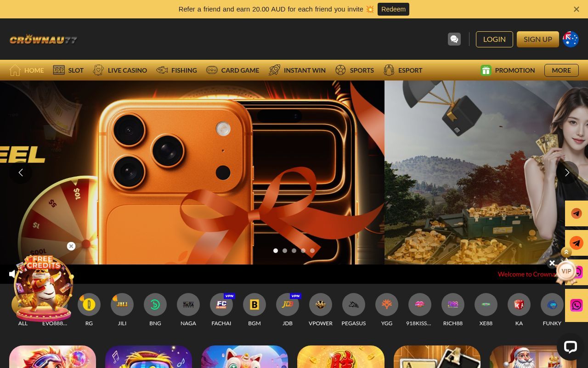The width and height of the screenshot is (588, 368).
Task: Select the JILI provider icon
Action: tap(122, 305)
